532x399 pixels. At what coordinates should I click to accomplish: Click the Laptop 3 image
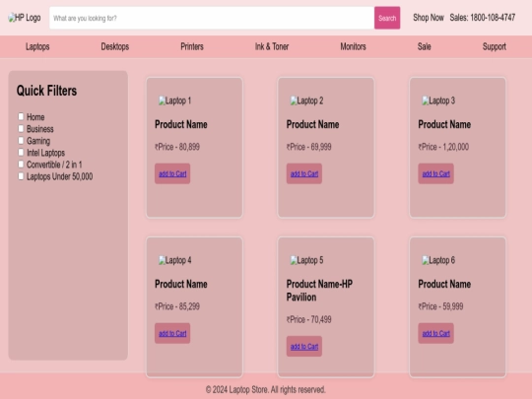click(x=438, y=100)
